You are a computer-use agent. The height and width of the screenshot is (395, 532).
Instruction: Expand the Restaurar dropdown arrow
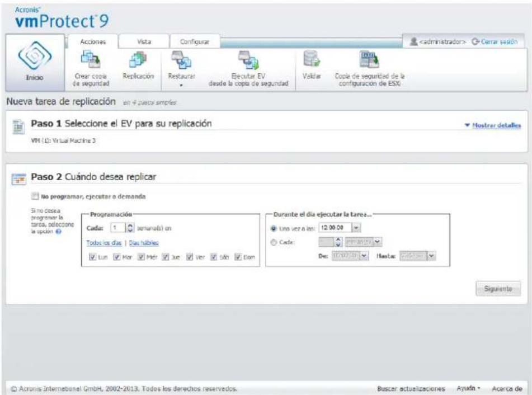pyautogui.click(x=181, y=85)
